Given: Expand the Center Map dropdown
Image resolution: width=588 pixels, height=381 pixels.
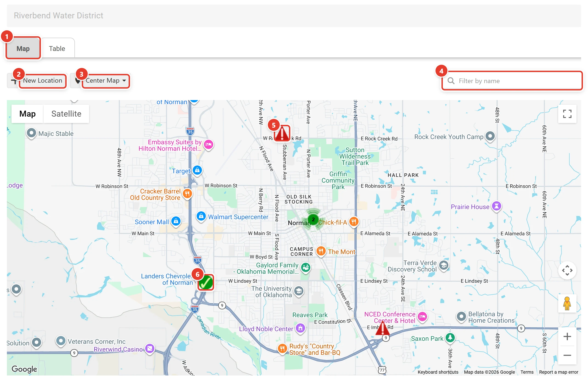Looking at the screenshot, I should pyautogui.click(x=100, y=81).
